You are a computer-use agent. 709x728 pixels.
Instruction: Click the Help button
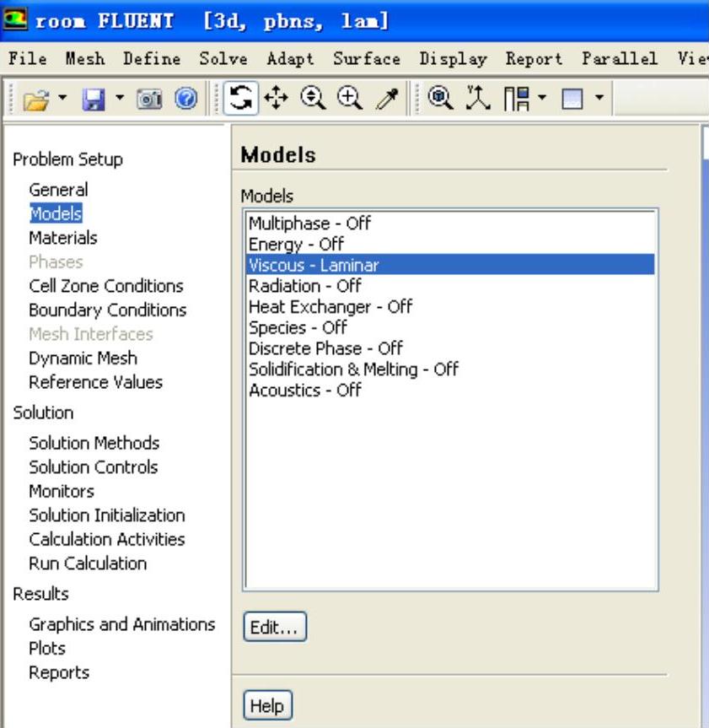click(x=267, y=705)
